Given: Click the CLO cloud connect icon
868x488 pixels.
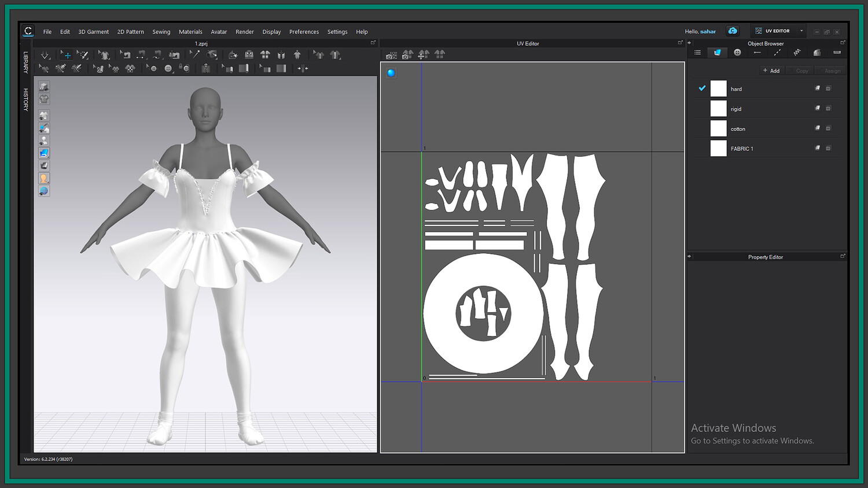Looking at the screenshot, I should pos(733,31).
